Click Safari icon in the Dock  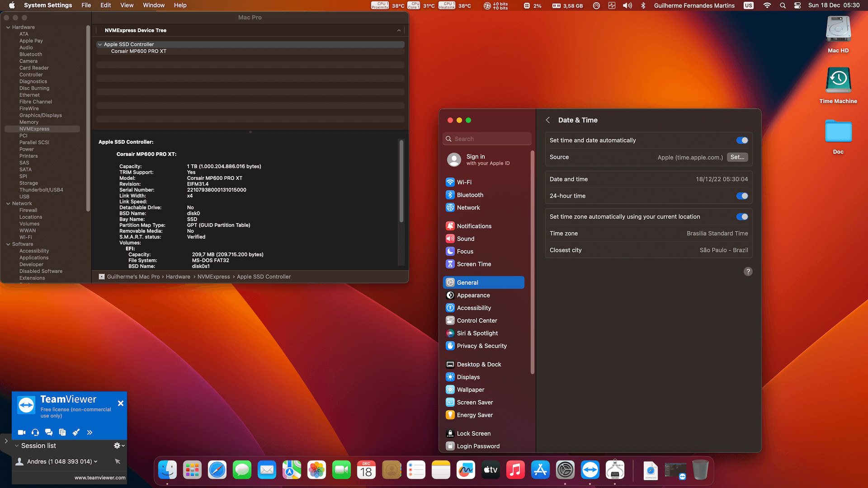pyautogui.click(x=217, y=470)
